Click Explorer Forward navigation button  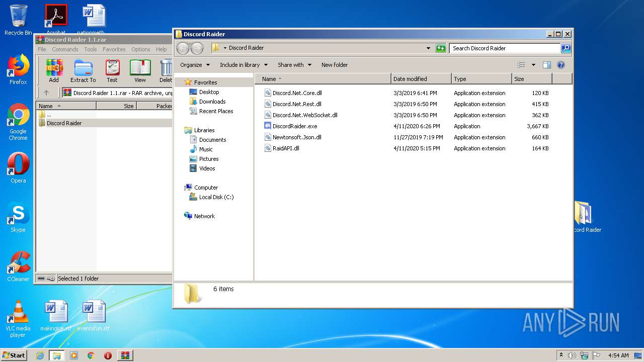197,48
